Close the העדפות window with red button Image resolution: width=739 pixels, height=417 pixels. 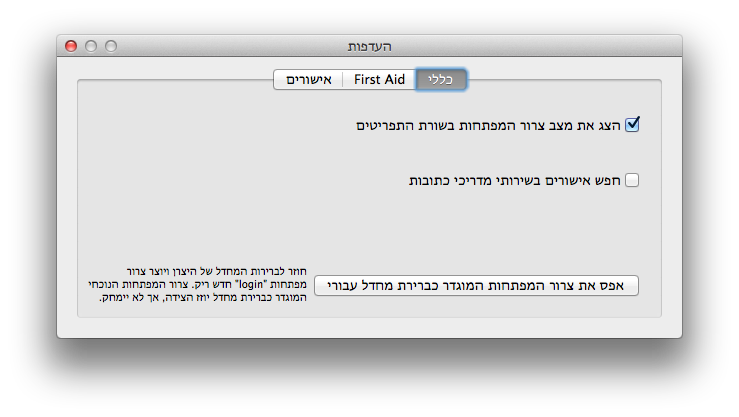point(71,46)
